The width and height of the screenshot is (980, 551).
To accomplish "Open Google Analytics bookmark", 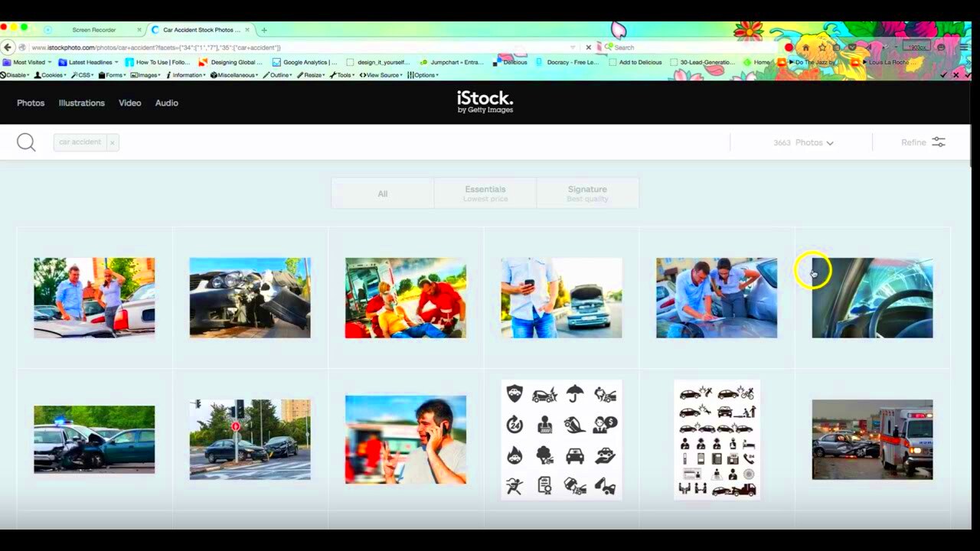I will [x=304, y=62].
